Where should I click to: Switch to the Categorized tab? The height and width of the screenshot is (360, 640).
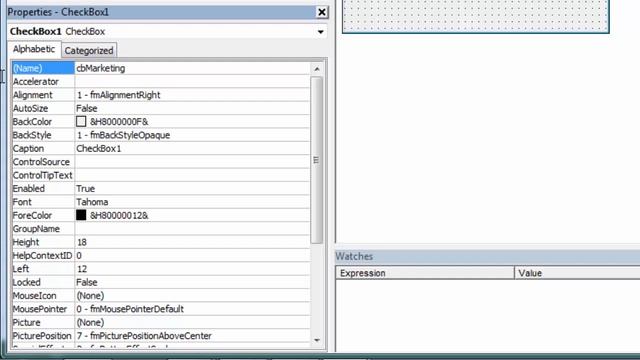click(89, 51)
